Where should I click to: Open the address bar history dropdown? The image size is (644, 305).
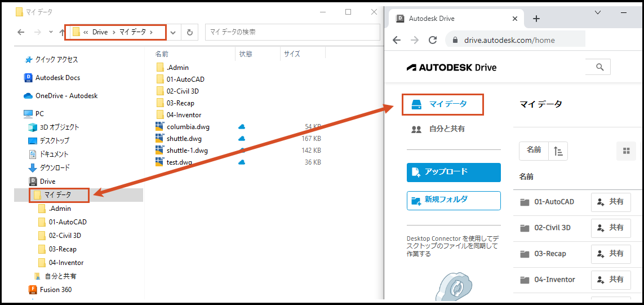click(174, 33)
